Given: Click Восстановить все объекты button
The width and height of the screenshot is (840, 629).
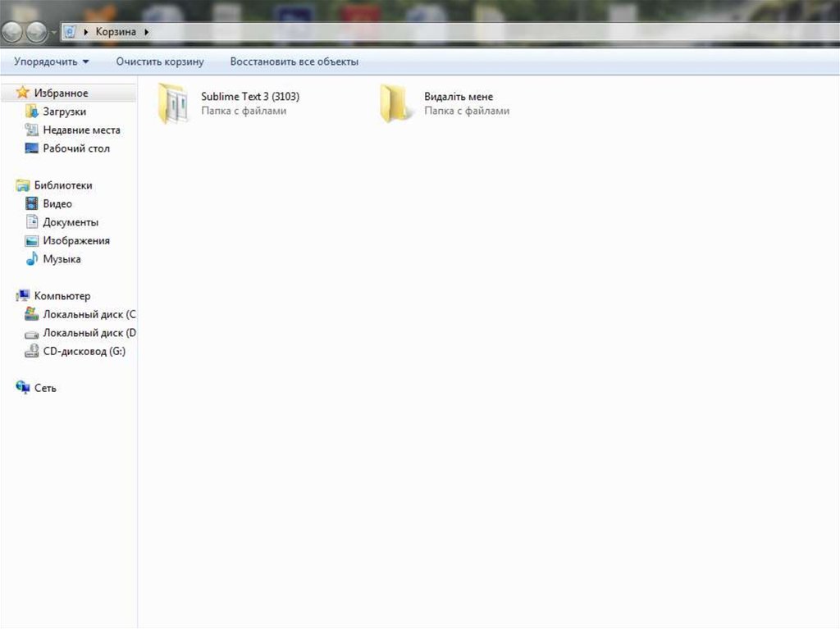Looking at the screenshot, I should click(294, 62).
